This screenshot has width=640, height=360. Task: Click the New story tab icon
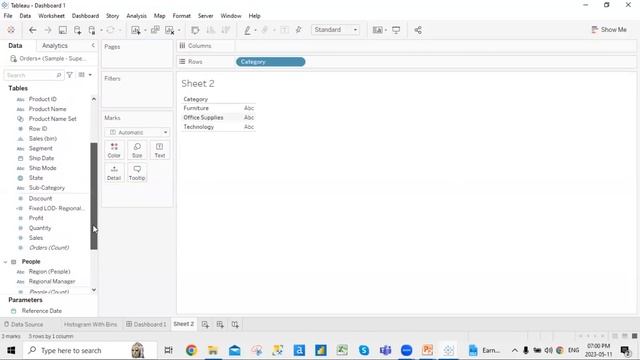[235, 324]
